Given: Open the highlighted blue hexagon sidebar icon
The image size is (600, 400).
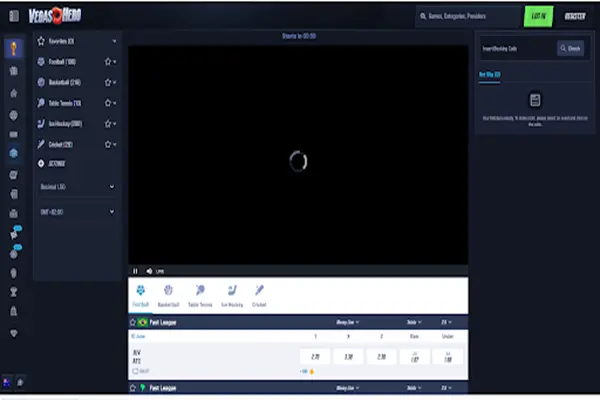Looking at the screenshot, I should (14, 153).
